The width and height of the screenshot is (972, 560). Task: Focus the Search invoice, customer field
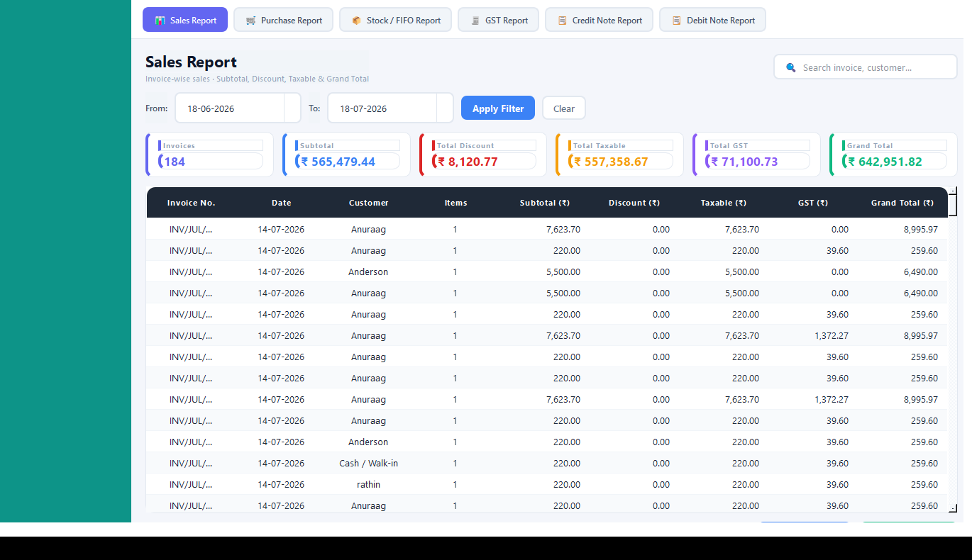(x=866, y=67)
